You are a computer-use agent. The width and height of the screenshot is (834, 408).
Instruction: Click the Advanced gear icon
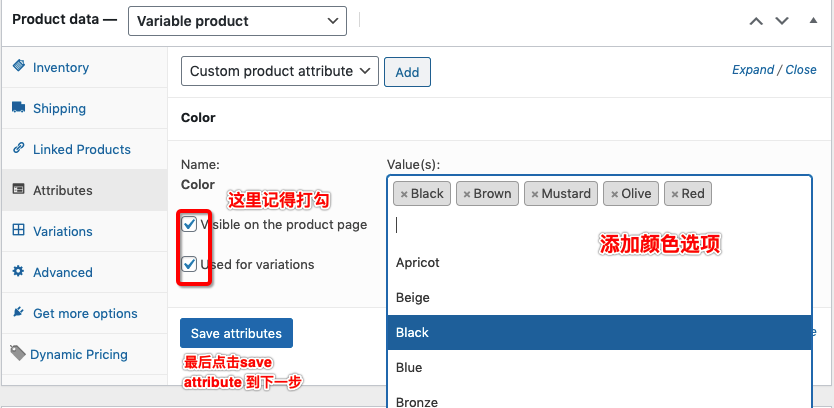pos(18,272)
